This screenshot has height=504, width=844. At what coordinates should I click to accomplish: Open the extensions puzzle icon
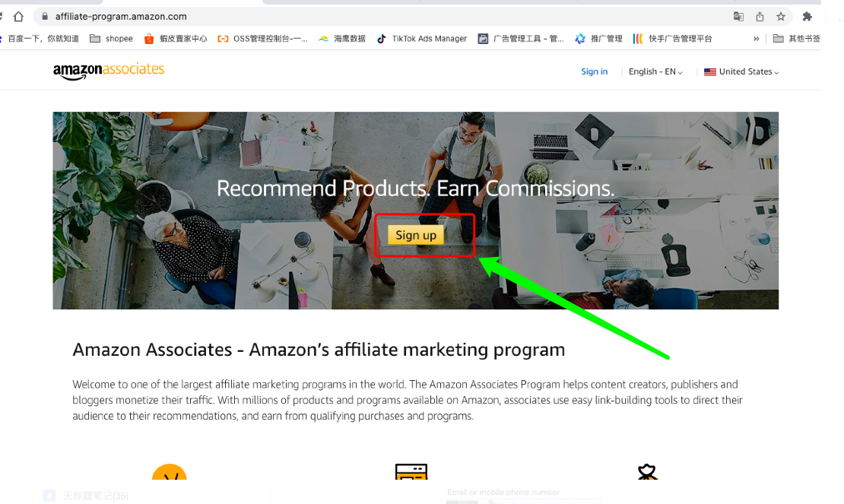807,17
